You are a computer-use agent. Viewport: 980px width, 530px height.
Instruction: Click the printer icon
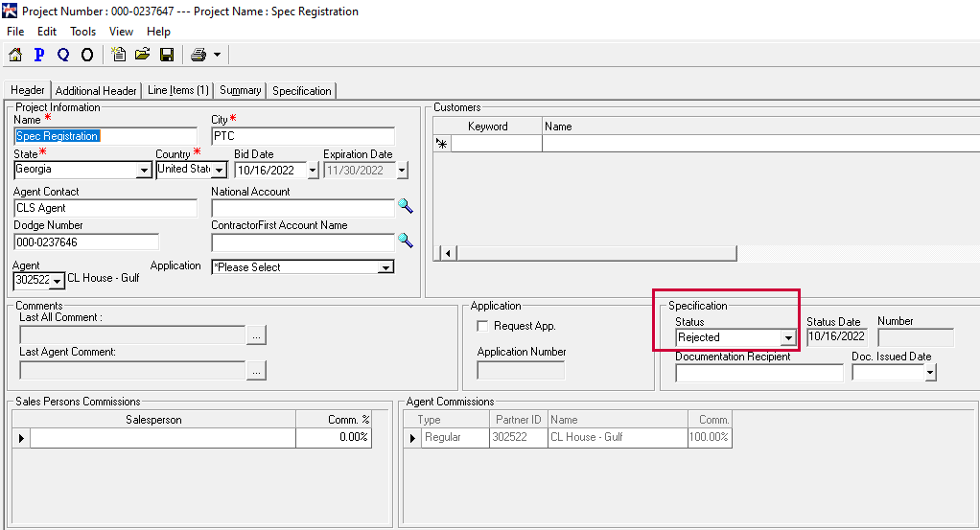point(198,55)
